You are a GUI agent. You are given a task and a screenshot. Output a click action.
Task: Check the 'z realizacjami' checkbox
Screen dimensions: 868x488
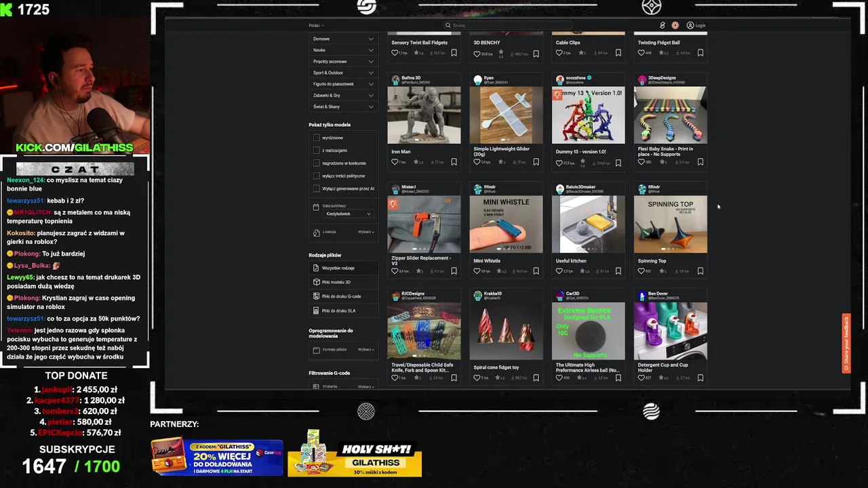click(316, 150)
